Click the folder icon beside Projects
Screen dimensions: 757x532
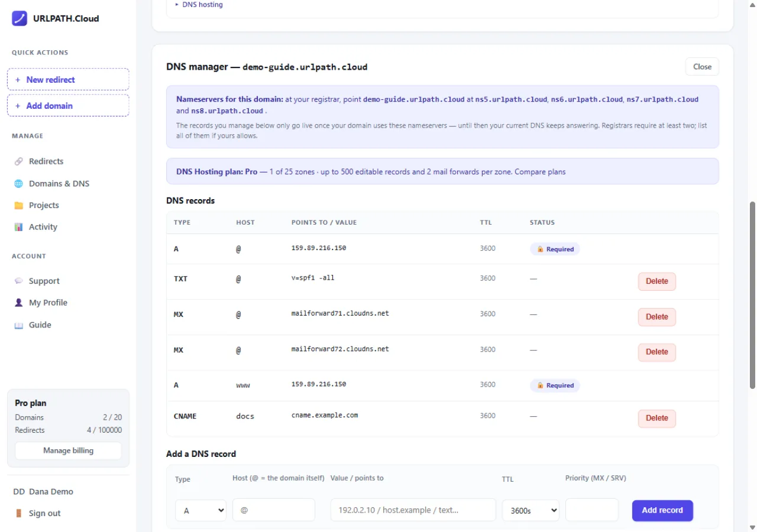(18, 205)
